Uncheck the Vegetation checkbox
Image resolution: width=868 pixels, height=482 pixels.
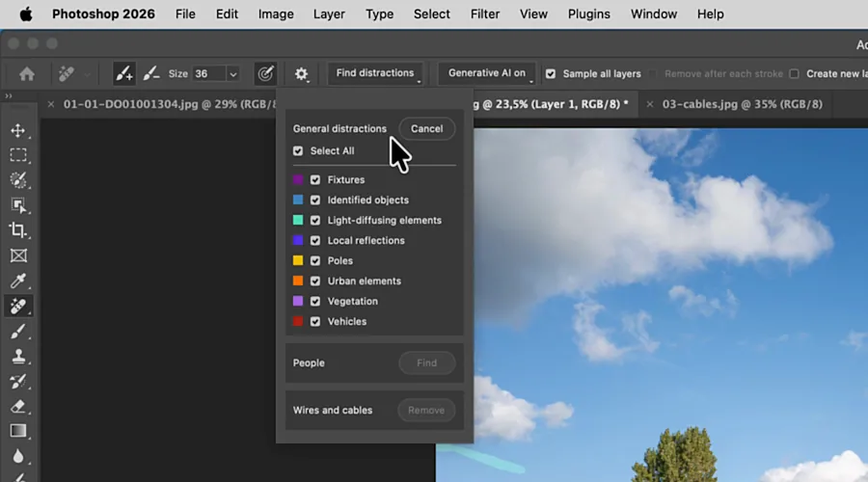(315, 302)
